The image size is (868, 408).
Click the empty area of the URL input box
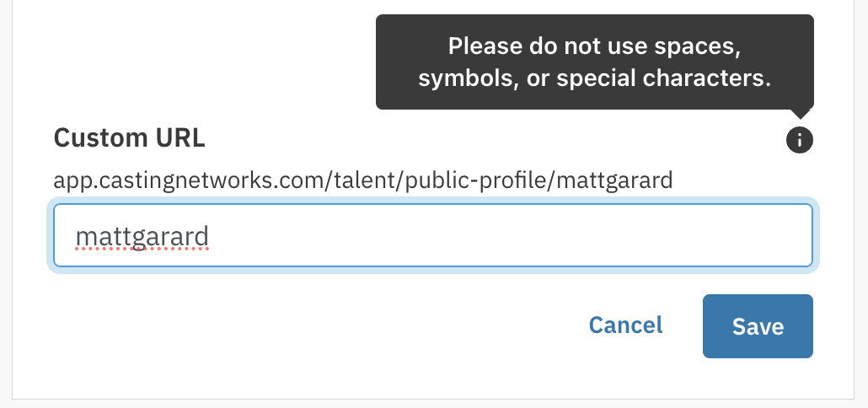click(x=509, y=235)
